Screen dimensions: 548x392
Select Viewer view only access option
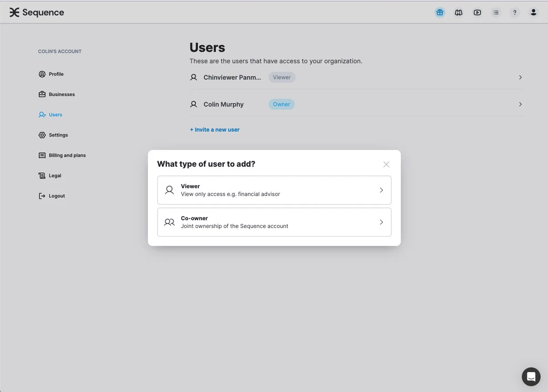(x=274, y=190)
